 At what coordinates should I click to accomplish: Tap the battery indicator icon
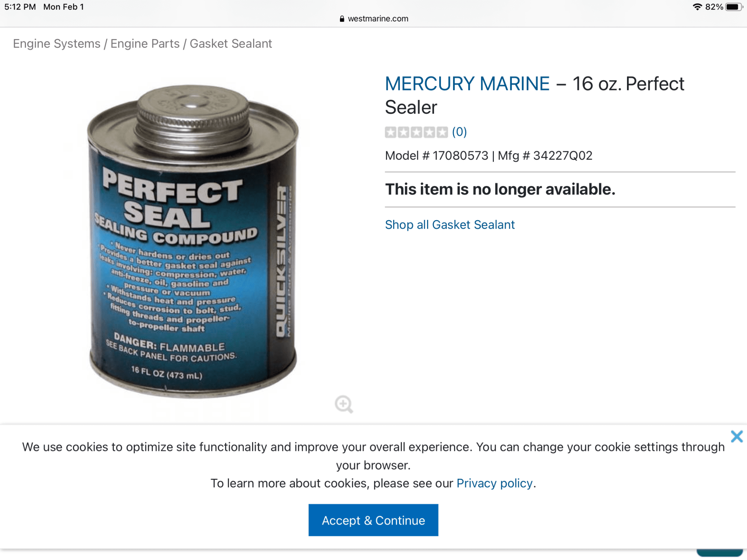point(734,7)
